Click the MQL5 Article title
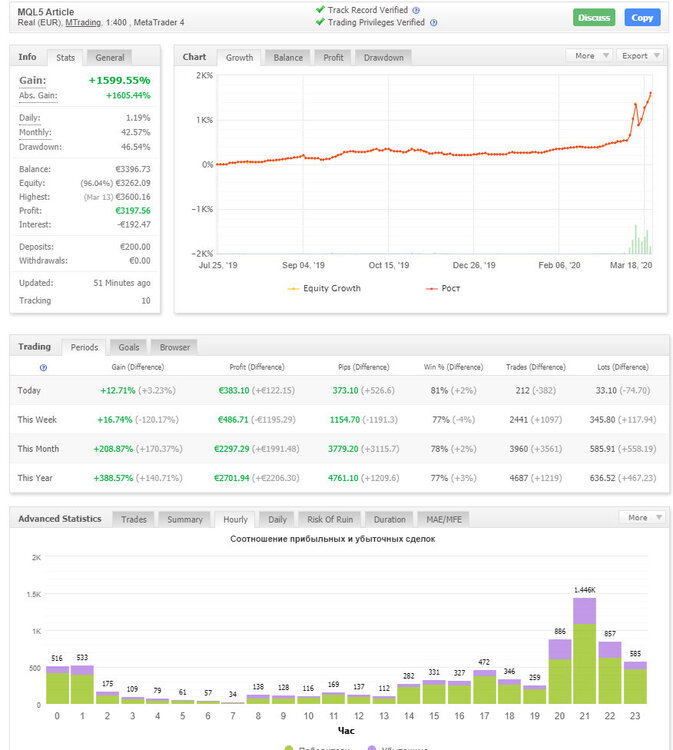Image resolution: width=673 pixels, height=750 pixels. [46, 12]
